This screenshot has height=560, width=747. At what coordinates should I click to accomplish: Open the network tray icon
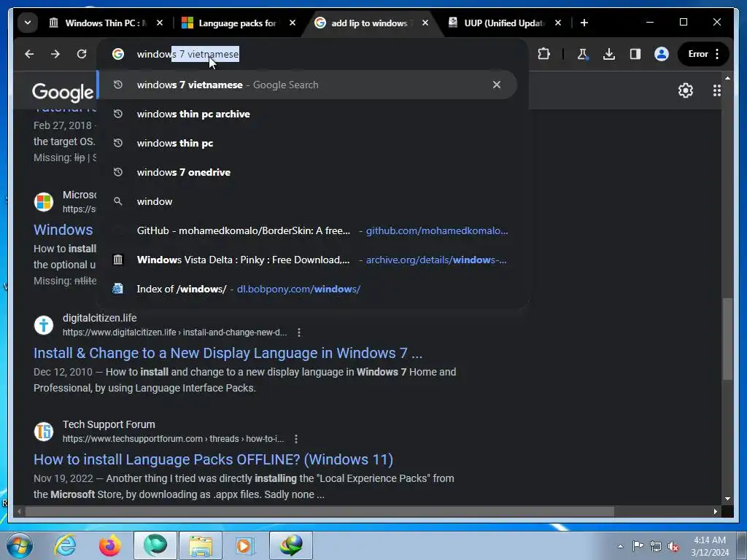(x=656, y=546)
